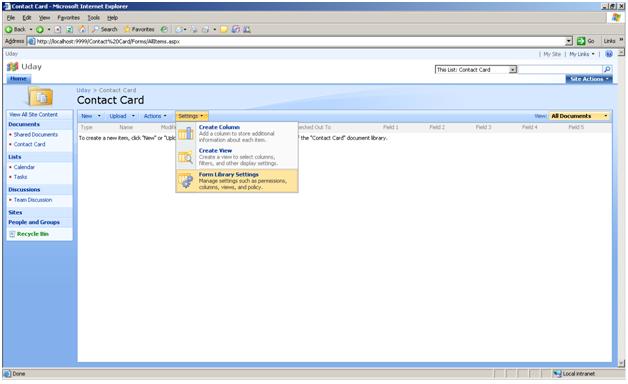Viewport: 628px width, 384px height.
Task: Open the Site Actions dropdown
Action: (589, 79)
